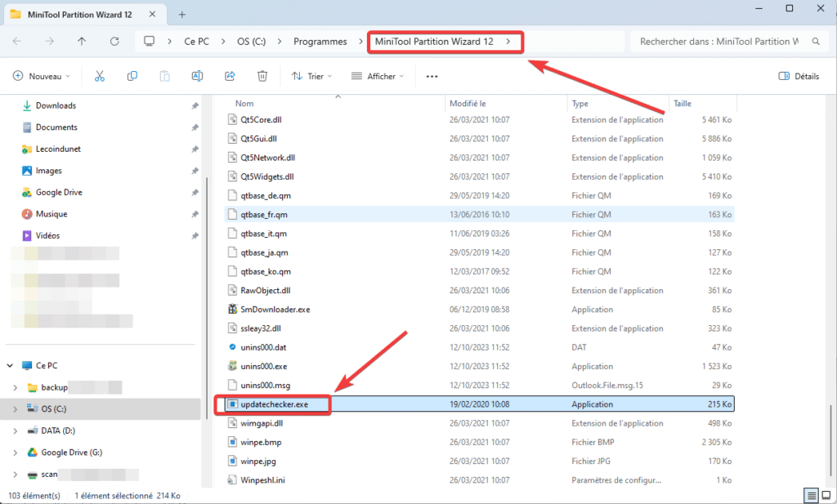Sort by the Nom column header

(244, 104)
